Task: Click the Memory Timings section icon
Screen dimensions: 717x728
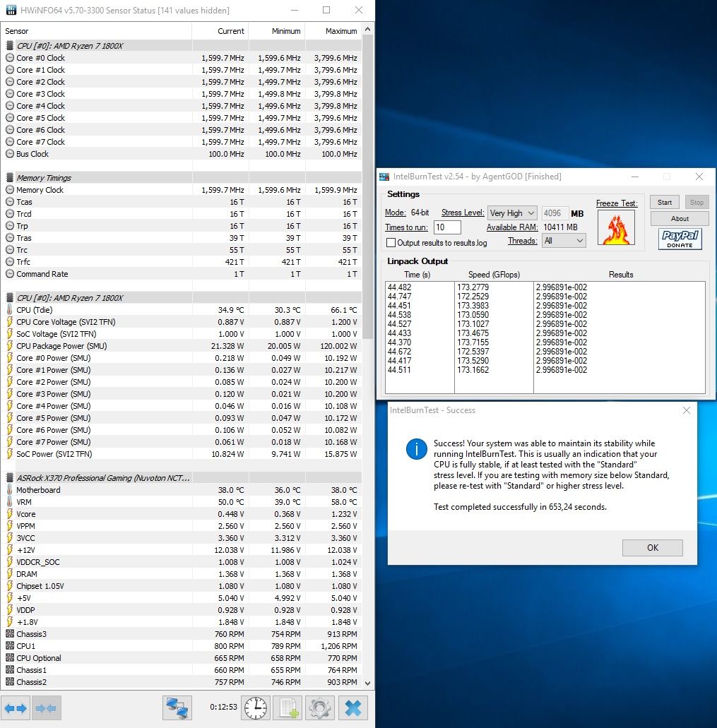Action: click(10, 178)
